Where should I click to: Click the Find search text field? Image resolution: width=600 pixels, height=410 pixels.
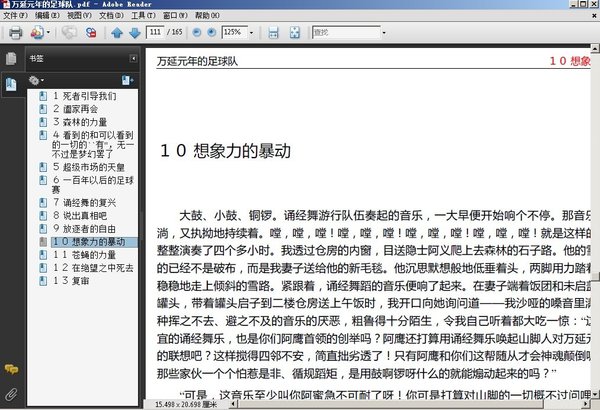[346, 33]
